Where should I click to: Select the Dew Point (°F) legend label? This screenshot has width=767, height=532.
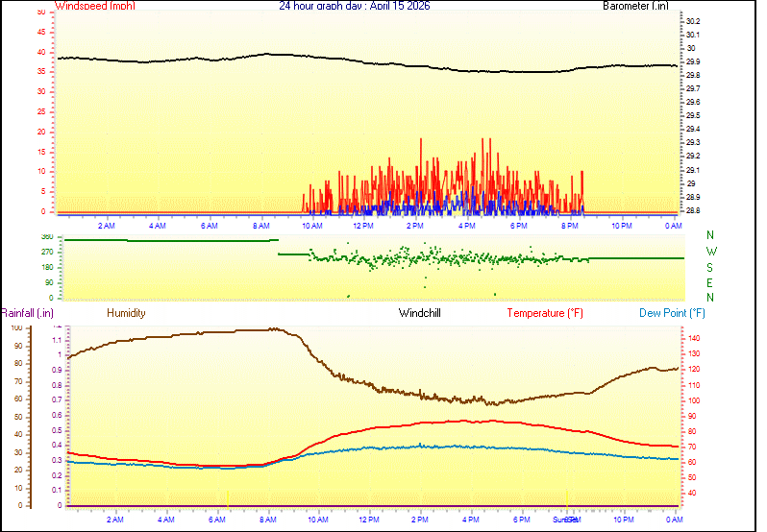(673, 313)
